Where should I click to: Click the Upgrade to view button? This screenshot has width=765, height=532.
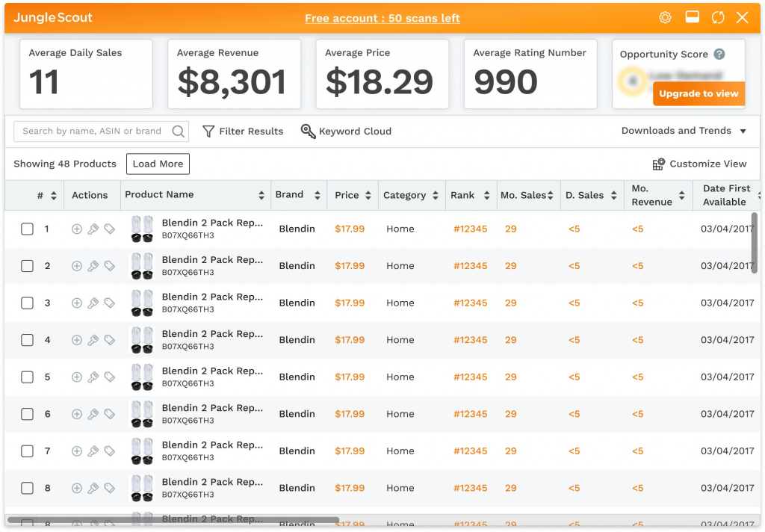point(699,93)
